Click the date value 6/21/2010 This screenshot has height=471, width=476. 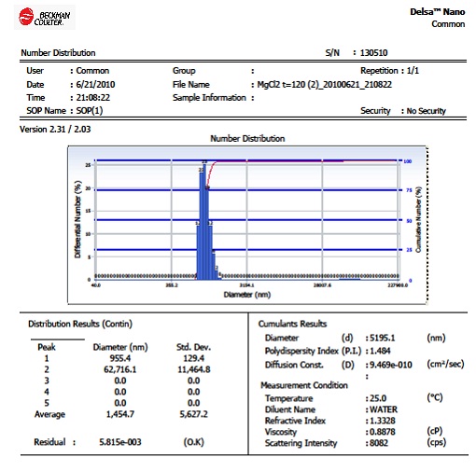(x=95, y=85)
